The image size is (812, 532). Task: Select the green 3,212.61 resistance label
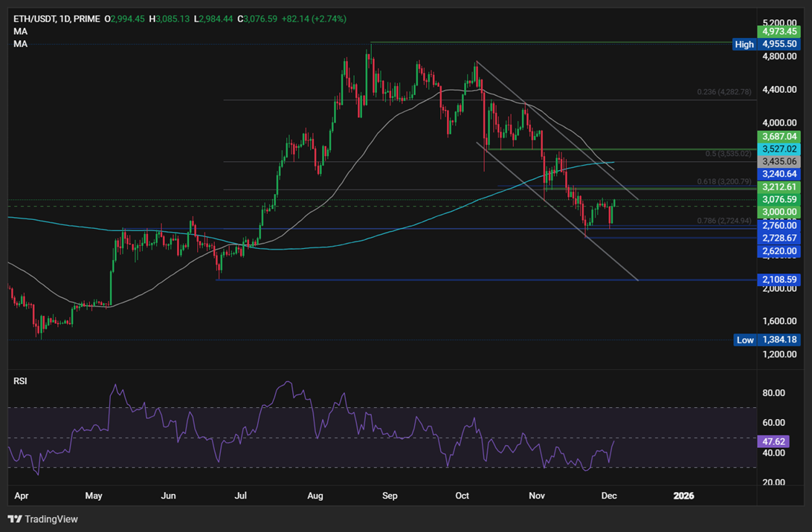coord(779,187)
